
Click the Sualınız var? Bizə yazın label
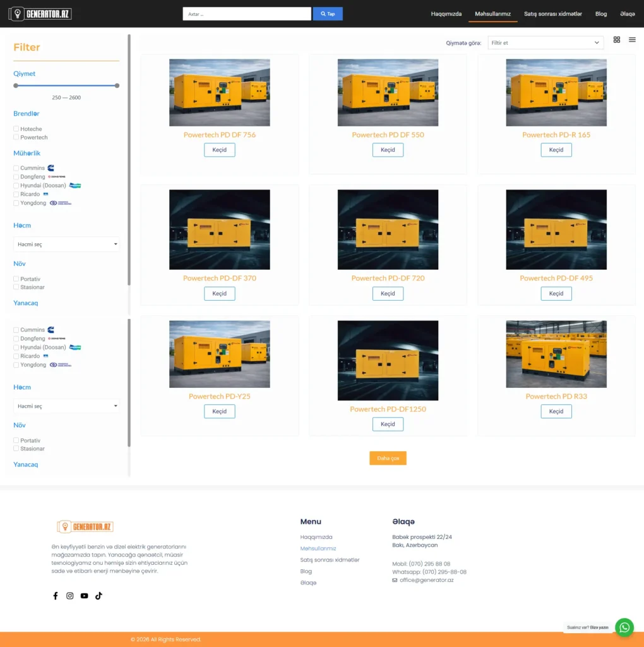tap(588, 627)
